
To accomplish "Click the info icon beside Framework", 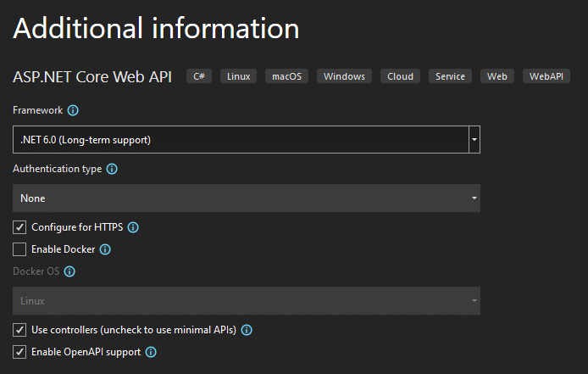I will [73, 110].
